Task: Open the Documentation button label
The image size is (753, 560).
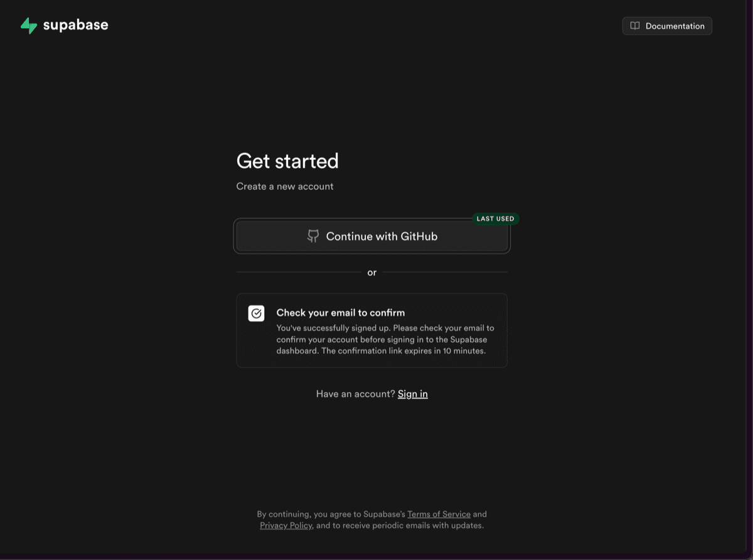Action: point(675,26)
